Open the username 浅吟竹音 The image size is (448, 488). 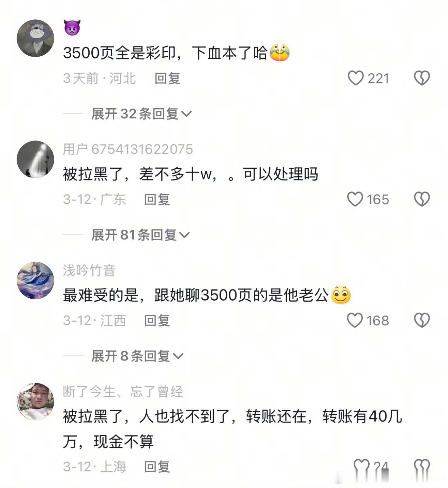[89, 270]
